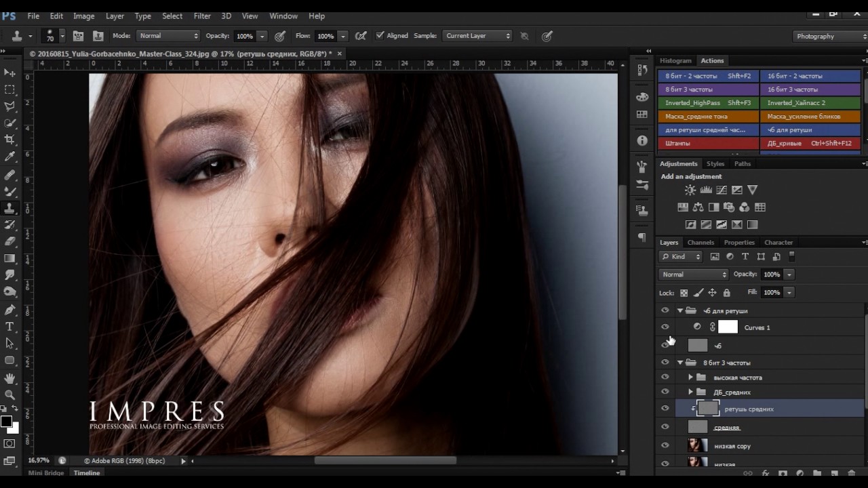Add a Curves adjustment

click(x=722, y=190)
